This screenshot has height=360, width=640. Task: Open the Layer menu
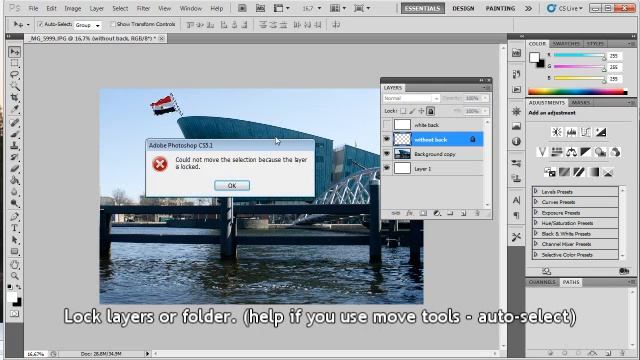pos(96,8)
